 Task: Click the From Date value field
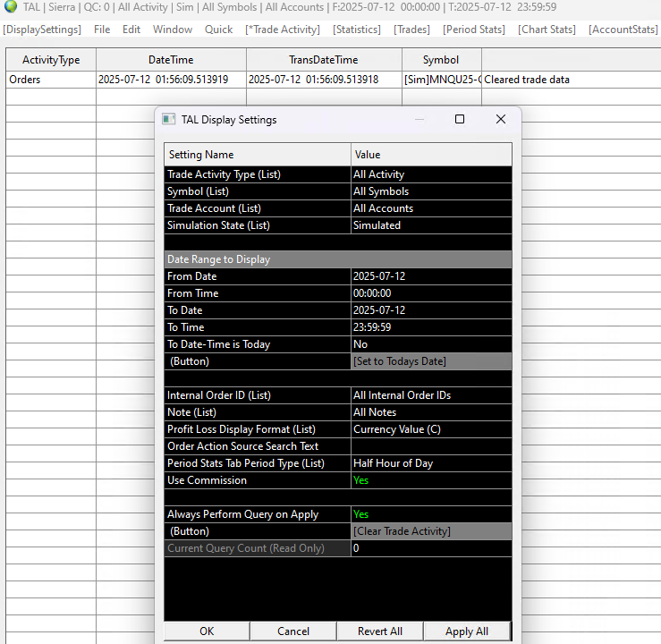point(431,276)
